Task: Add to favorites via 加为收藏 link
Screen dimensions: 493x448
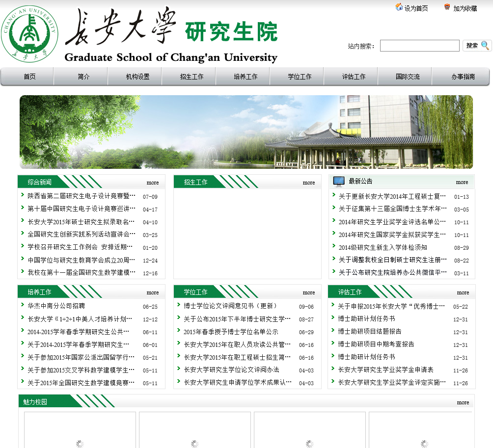Action: (x=465, y=8)
